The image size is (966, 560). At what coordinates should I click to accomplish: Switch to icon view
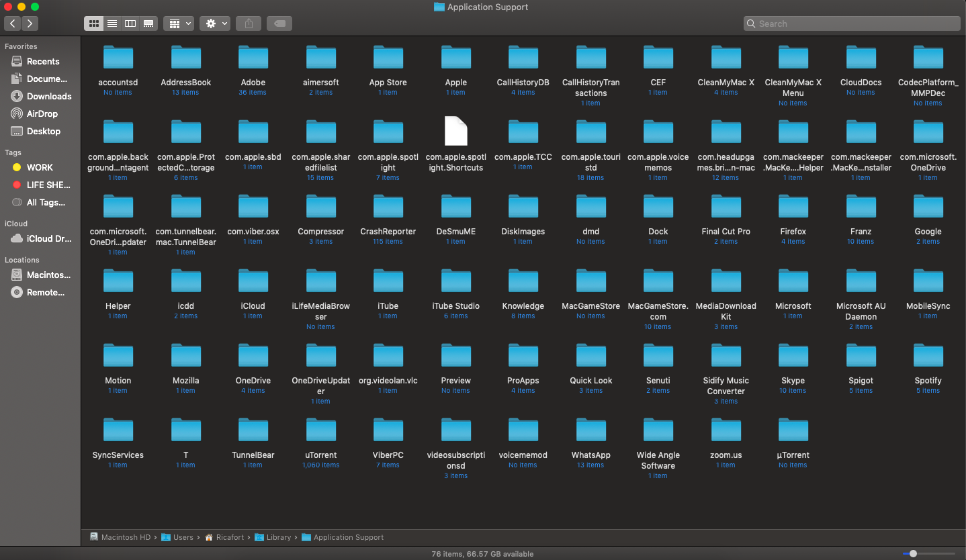[x=94, y=24]
